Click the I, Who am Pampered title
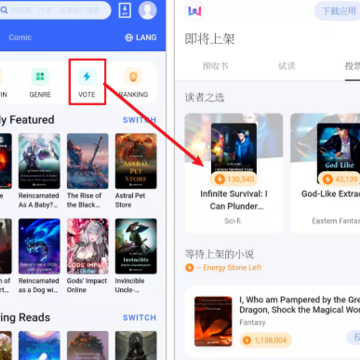This screenshot has width=360, height=360. pyautogui.click(x=300, y=305)
